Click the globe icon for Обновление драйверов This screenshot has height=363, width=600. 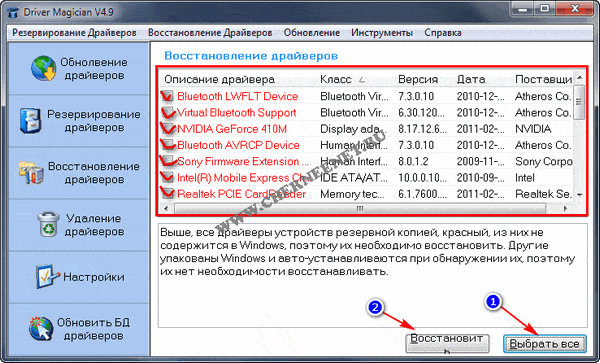43,68
